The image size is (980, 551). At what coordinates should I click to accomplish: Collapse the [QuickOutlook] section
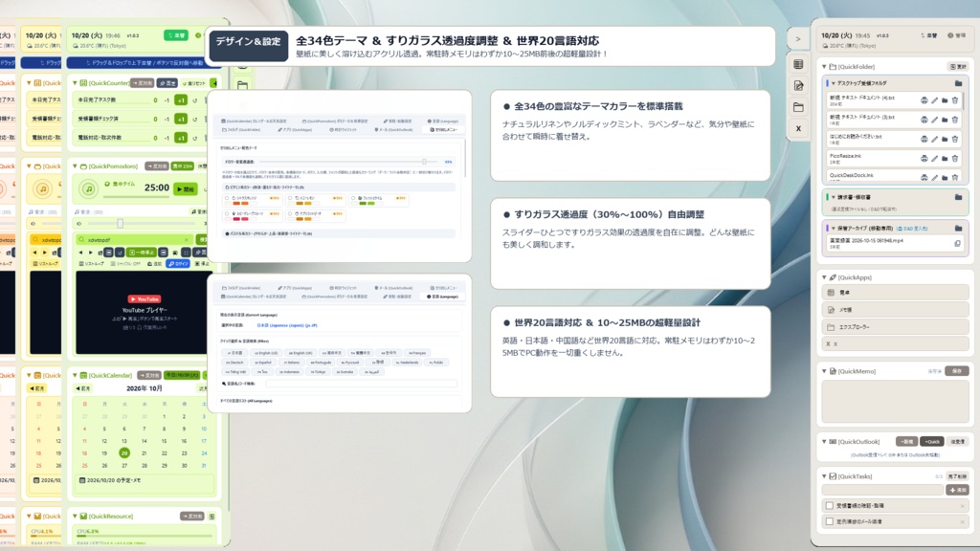(824, 442)
